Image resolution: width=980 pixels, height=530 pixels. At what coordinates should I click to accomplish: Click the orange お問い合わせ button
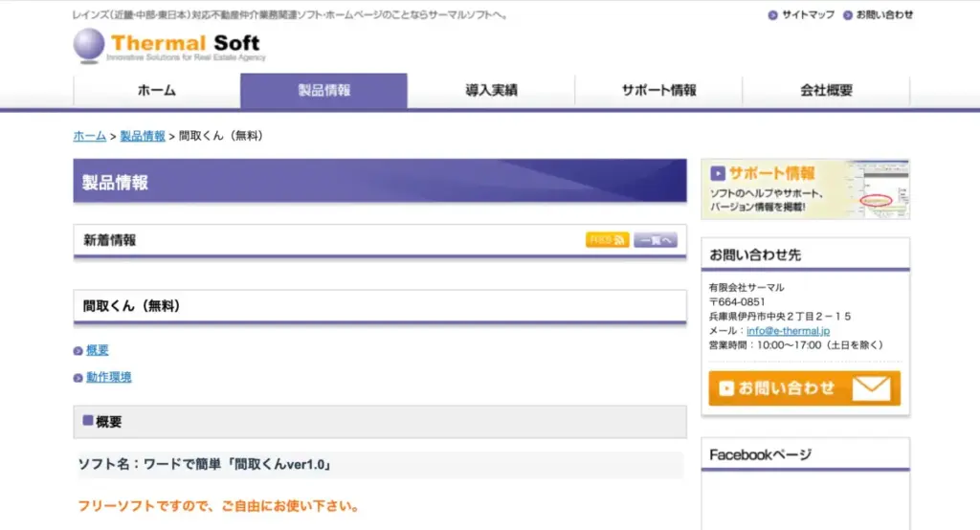[804, 388]
